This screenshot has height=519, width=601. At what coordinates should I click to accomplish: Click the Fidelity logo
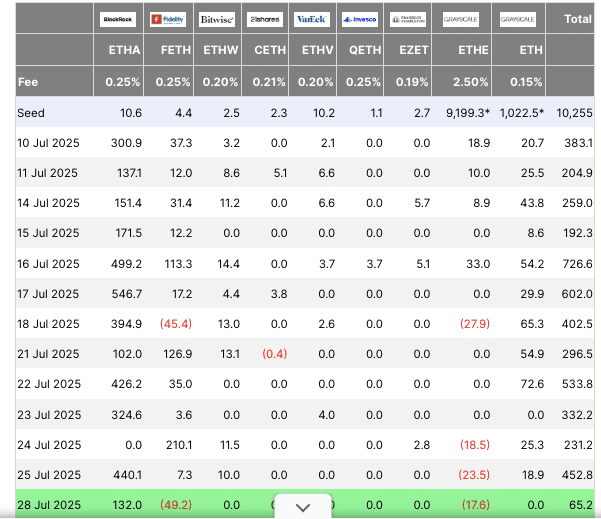[x=171, y=19]
